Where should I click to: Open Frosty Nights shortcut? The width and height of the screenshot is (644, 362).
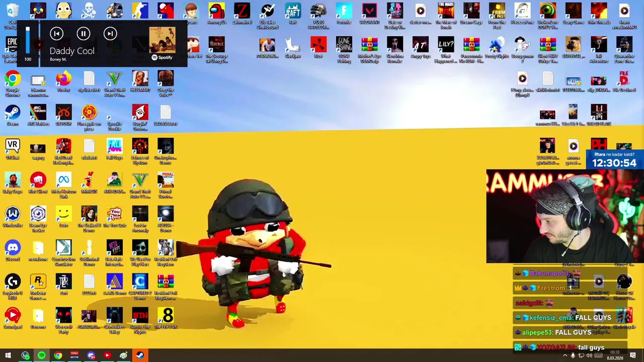point(497,48)
